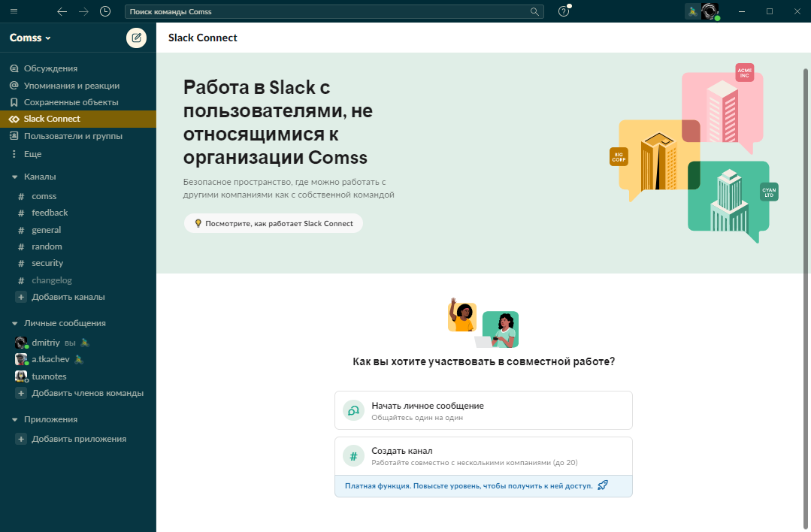
Task: Click the hash icon on Создать канал
Action: click(x=353, y=456)
